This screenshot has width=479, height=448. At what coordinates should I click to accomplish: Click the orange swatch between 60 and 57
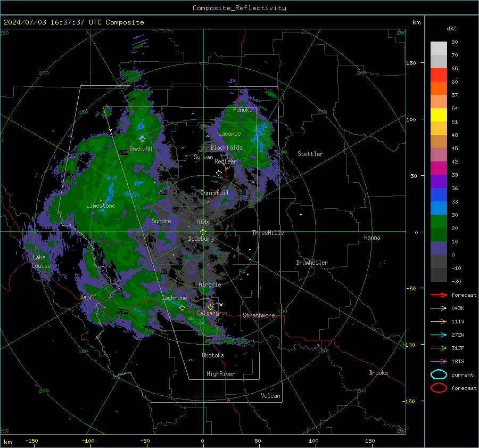click(439, 88)
